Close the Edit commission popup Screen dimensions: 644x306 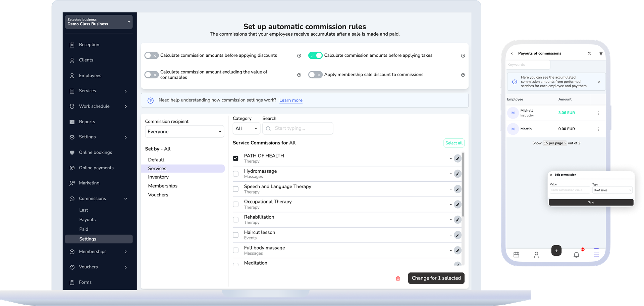pyautogui.click(x=551, y=175)
